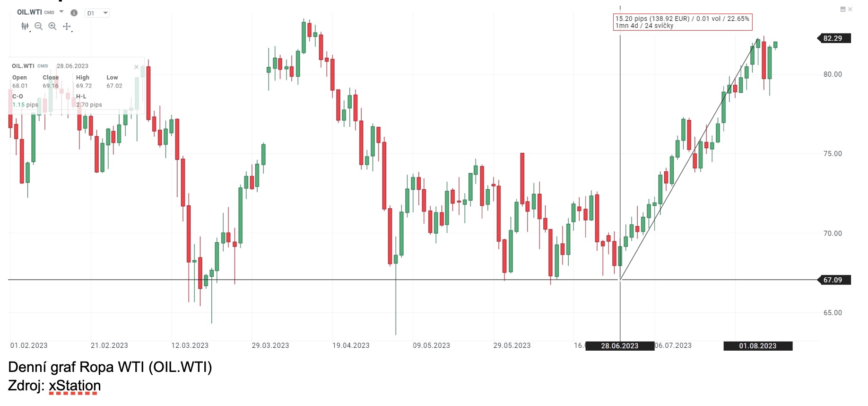Close the chart with the X icon

pos(850,9)
